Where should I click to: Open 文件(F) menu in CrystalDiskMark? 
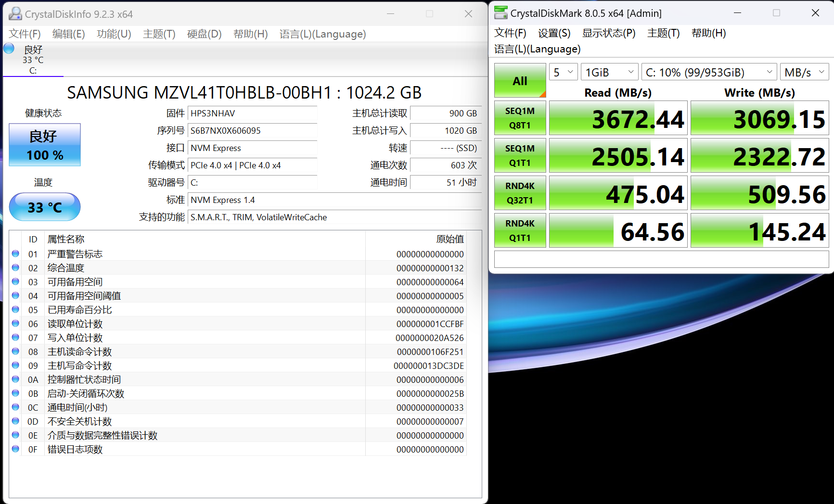pos(511,33)
